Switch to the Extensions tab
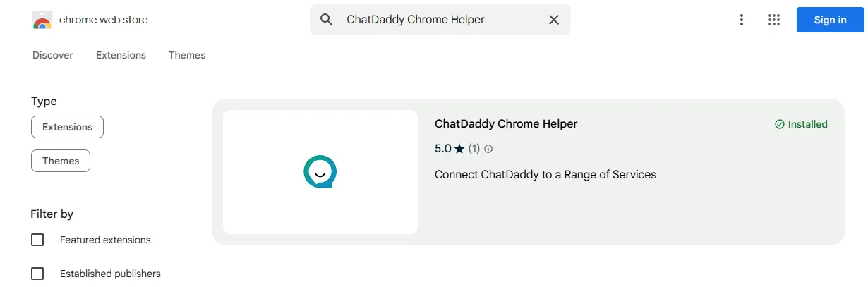The height and width of the screenshot is (287, 868). pos(121,55)
